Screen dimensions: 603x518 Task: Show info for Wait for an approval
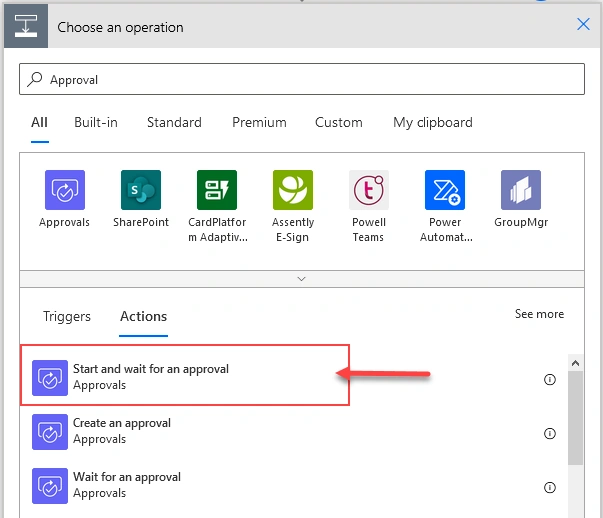click(550, 487)
